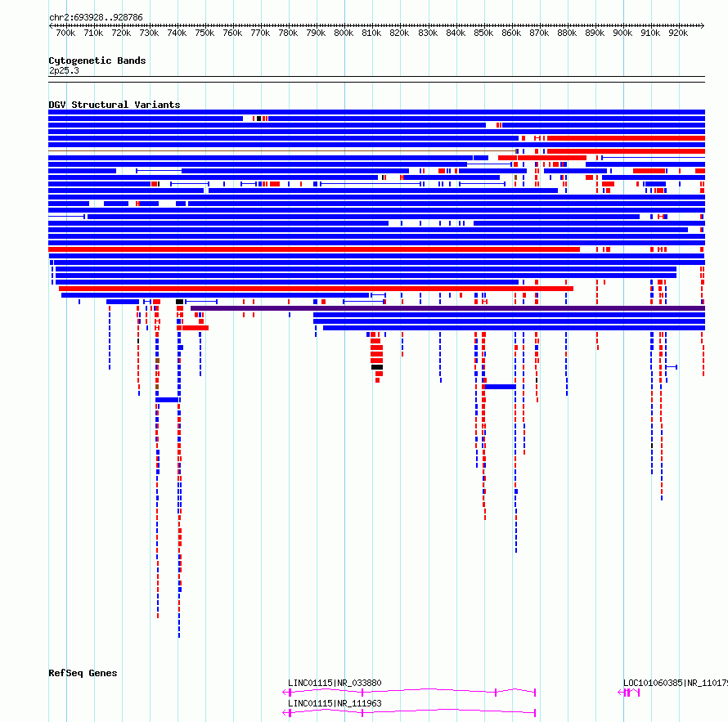Select the blue variant bar spanning 715k to 725k
Viewport: 728px width, 722px height.
[123, 302]
